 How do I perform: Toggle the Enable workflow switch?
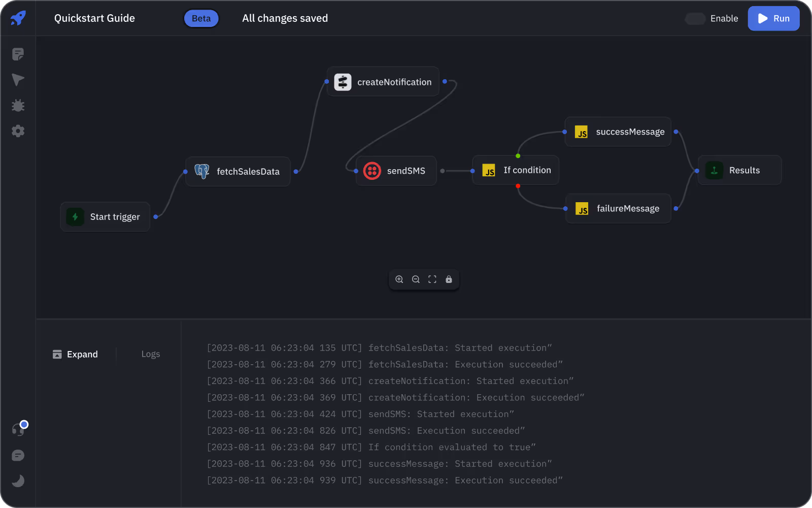(695, 19)
